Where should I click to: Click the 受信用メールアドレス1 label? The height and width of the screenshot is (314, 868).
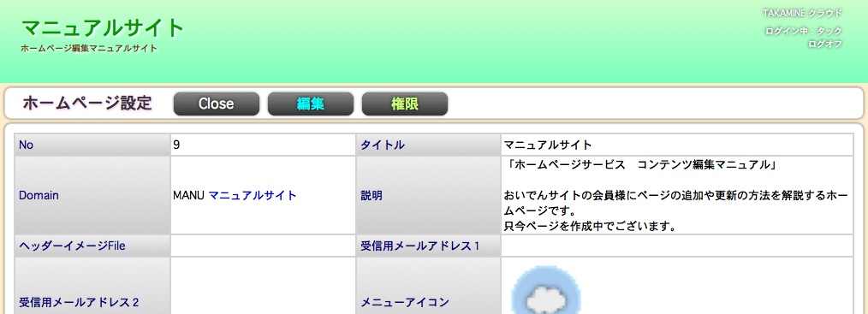[420, 246]
